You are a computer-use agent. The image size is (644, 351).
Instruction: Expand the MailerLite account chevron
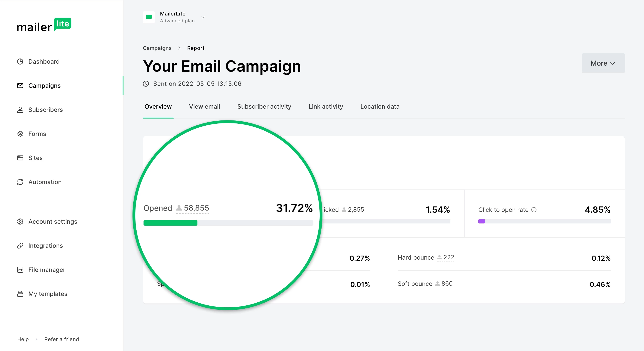[203, 17]
